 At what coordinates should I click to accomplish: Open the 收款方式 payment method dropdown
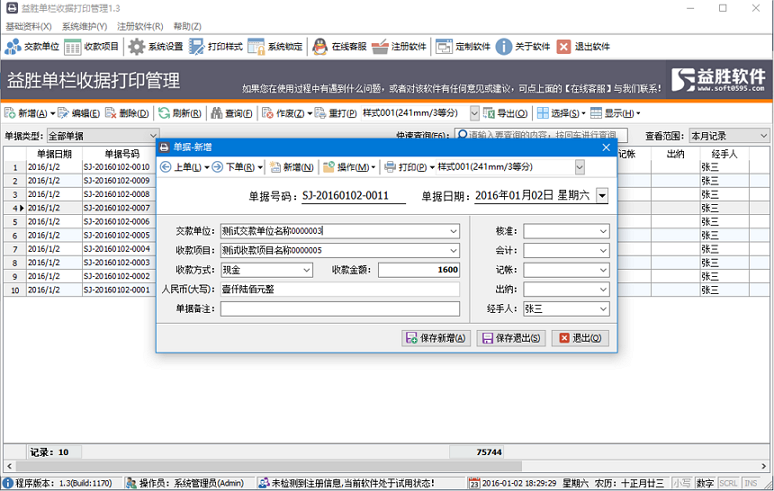click(x=307, y=270)
